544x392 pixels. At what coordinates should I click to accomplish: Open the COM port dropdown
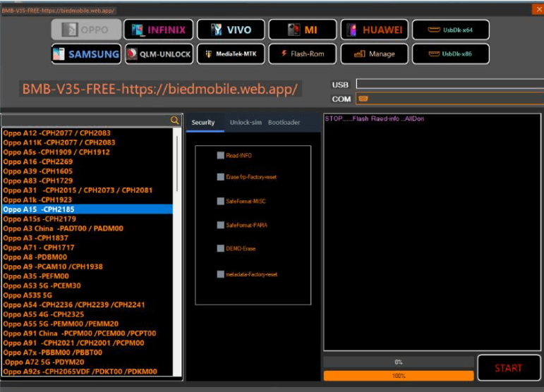coord(448,99)
